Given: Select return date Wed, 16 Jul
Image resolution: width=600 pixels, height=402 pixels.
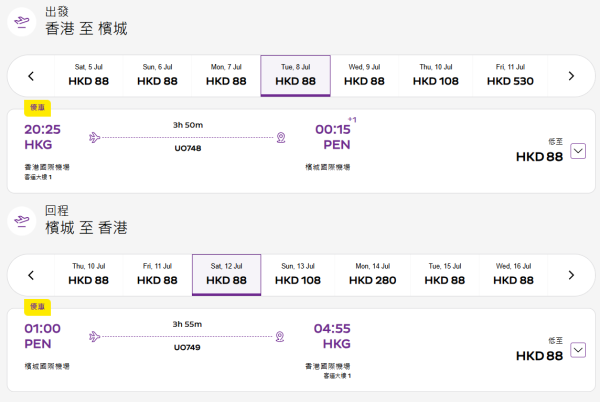Looking at the screenshot, I should click(514, 275).
